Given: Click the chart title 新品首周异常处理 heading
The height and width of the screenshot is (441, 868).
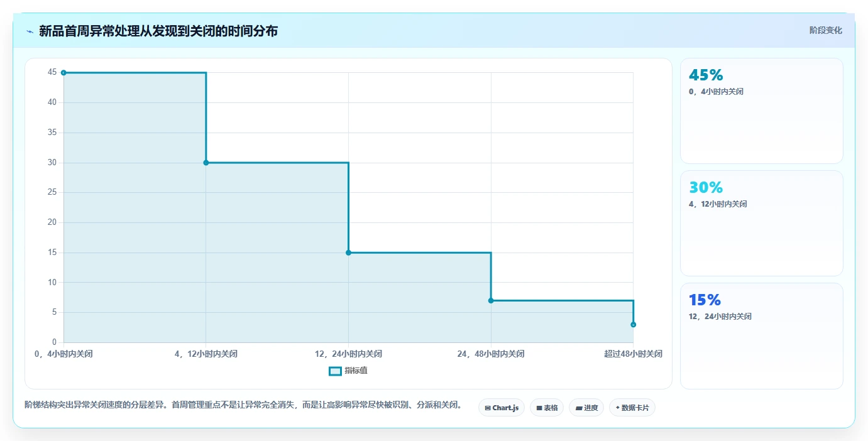Looking at the screenshot, I should (158, 31).
